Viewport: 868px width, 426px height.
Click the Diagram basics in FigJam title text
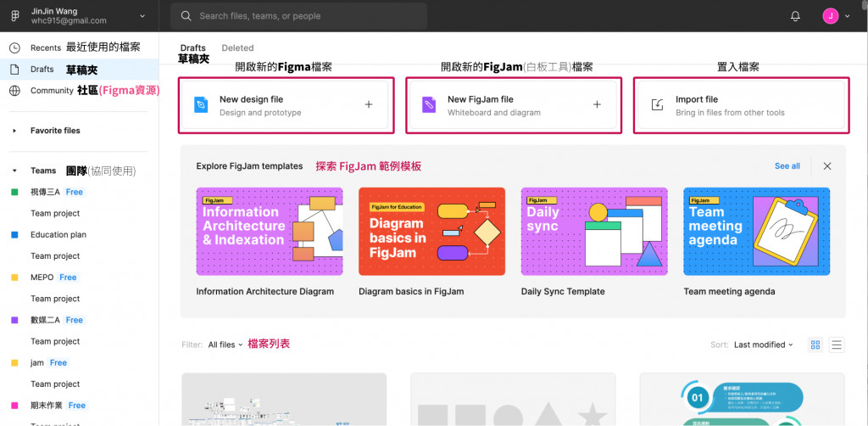pyautogui.click(x=411, y=291)
